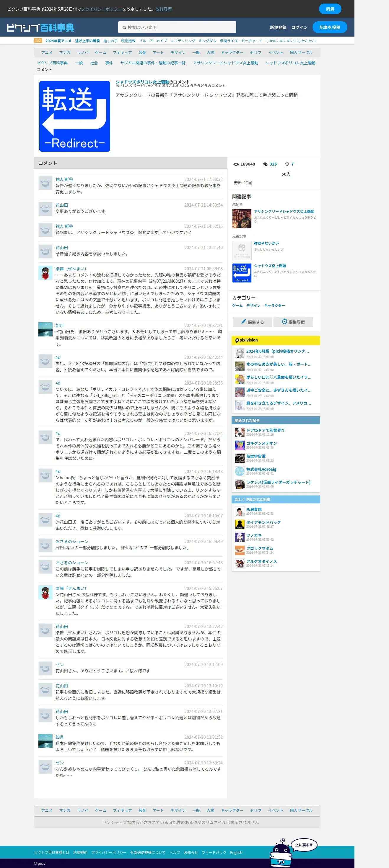389x868 pixels.
Task: Click commenter name ゼン at 13:17:09
Action: coord(60,664)
